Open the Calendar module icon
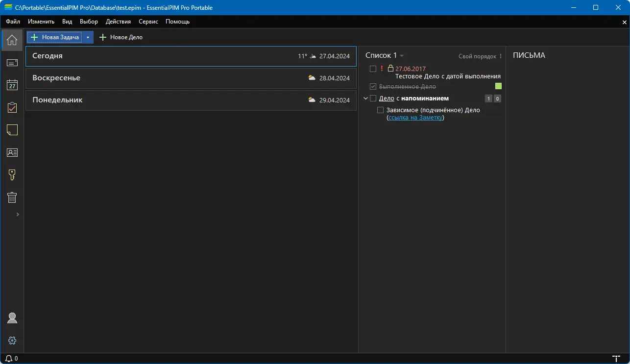This screenshot has height=364, width=630. 12,85
